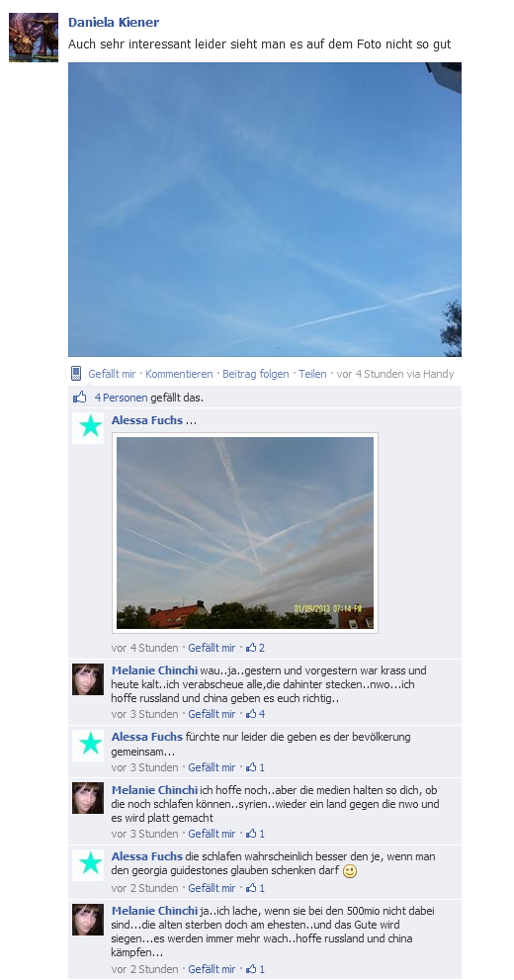Open the Daniela Kiener profile name link
This screenshot has width=514, height=980.
[x=114, y=23]
